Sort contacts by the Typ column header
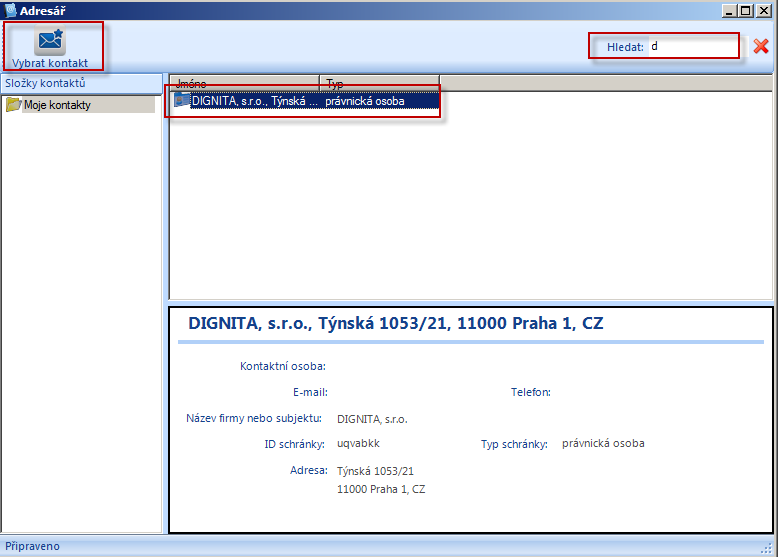 pyautogui.click(x=380, y=83)
